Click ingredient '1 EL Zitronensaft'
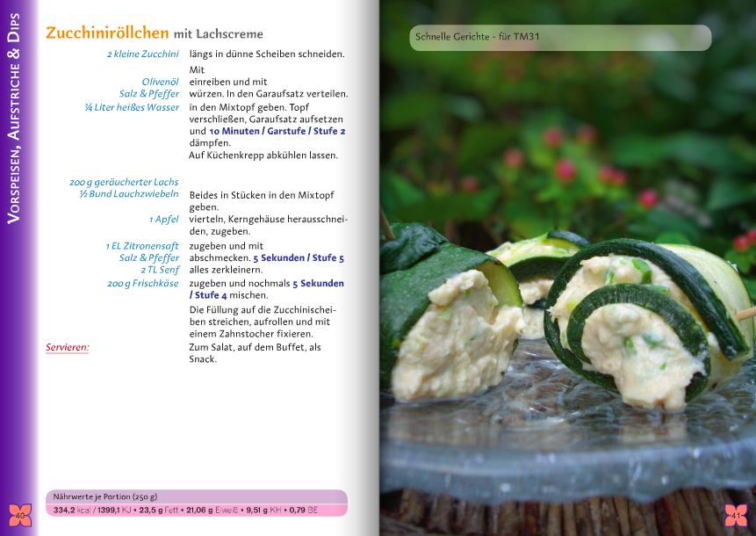The height and width of the screenshot is (536, 756). point(142,246)
